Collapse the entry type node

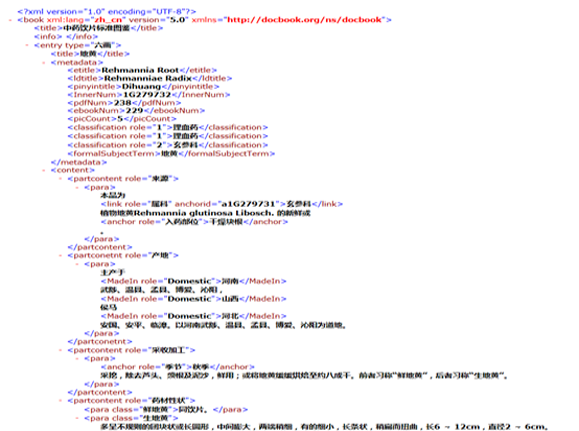[27, 45]
